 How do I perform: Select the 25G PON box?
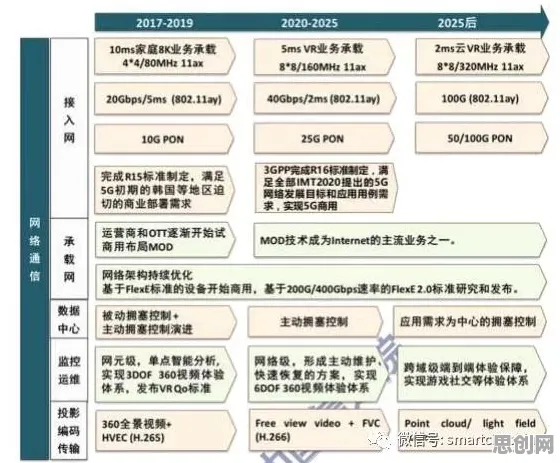[324, 139]
